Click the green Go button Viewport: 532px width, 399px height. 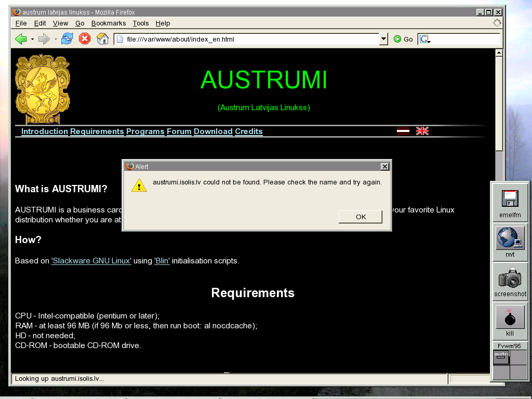point(403,39)
